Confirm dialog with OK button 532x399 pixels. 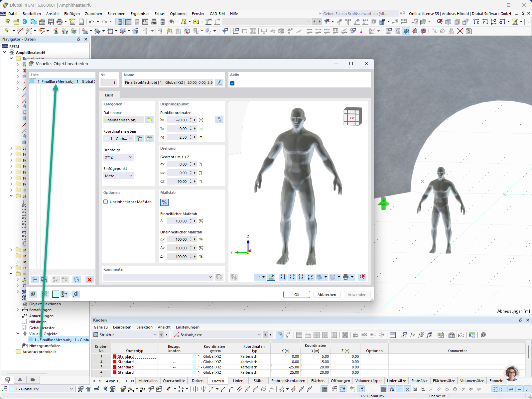[297, 295]
